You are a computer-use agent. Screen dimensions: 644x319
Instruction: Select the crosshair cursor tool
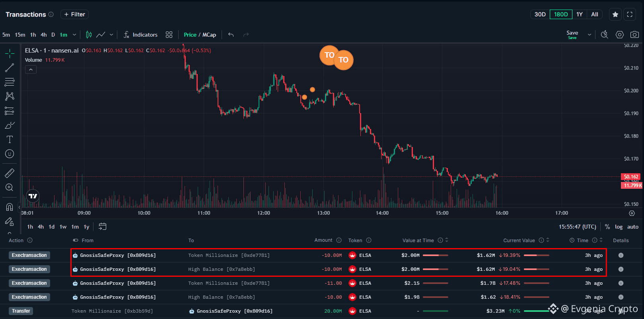(10, 53)
